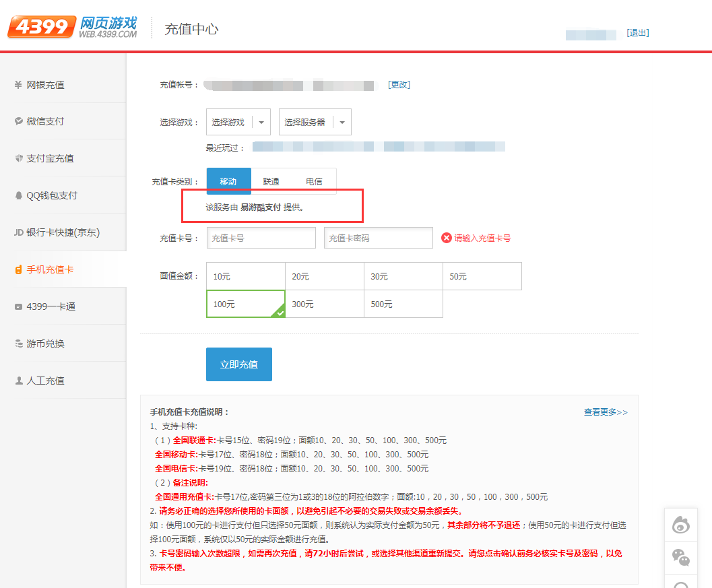The height and width of the screenshot is (588, 712).
Task: Choose the 300元 face value
Action: (324, 304)
